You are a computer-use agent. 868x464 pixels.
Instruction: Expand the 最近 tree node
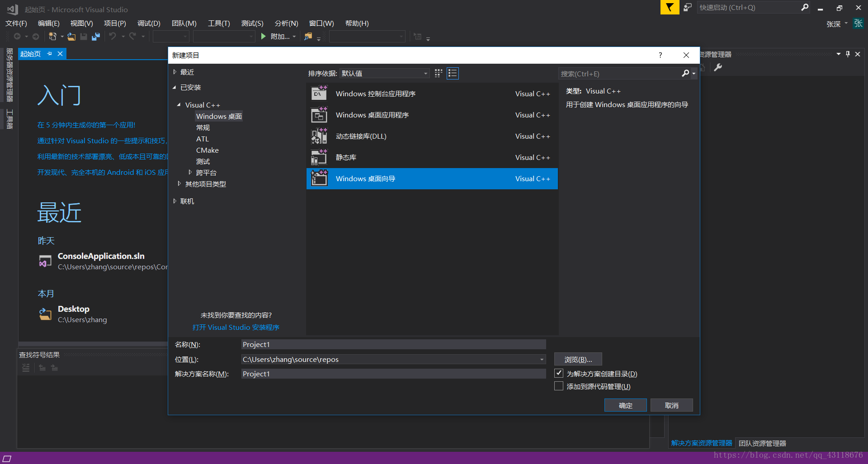click(175, 72)
